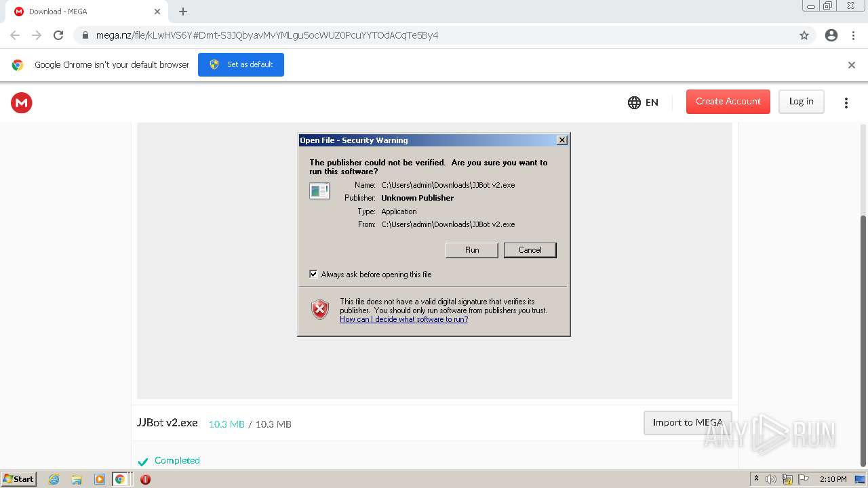Viewport: 868px width, 488px height.
Task: Click red security icon in taskbar
Action: tap(145, 479)
